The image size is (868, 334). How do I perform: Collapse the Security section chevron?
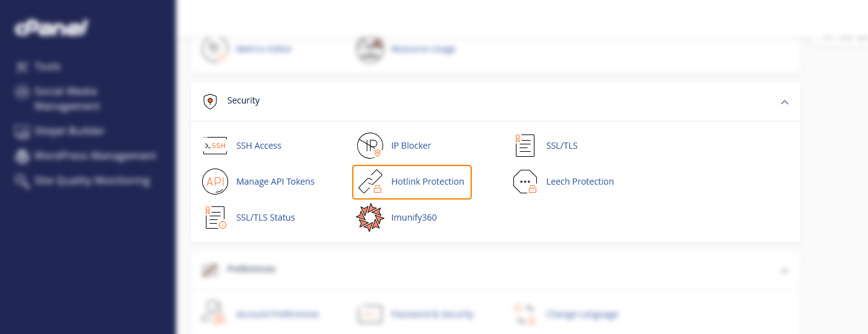[x=784, y=102]
